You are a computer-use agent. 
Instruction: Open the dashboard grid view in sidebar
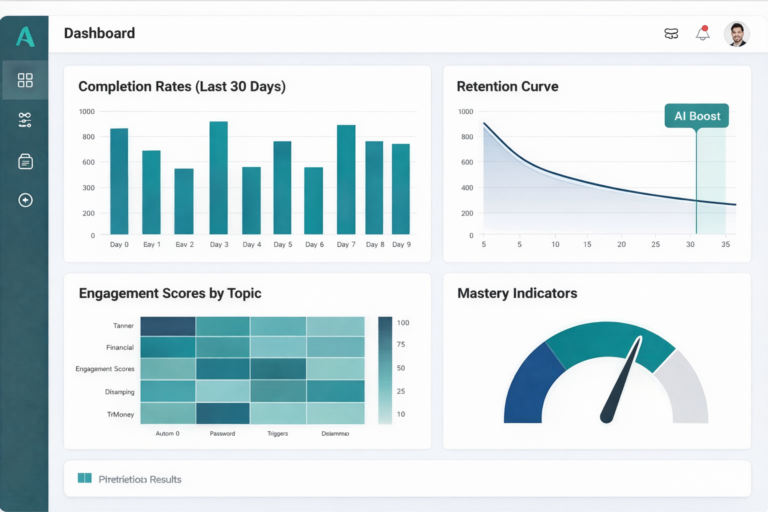tap(25, 80)
